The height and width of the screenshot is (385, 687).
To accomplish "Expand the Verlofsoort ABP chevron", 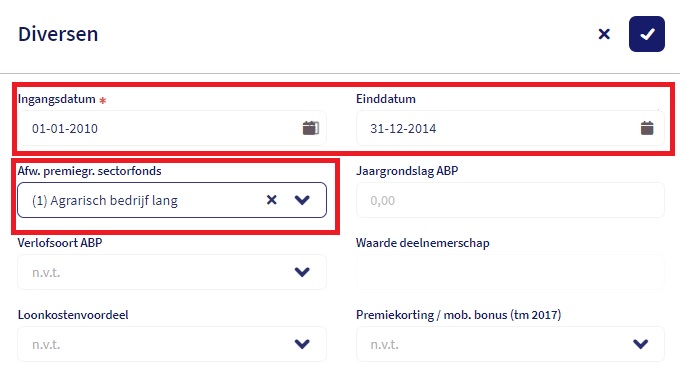I will [302, 272].
